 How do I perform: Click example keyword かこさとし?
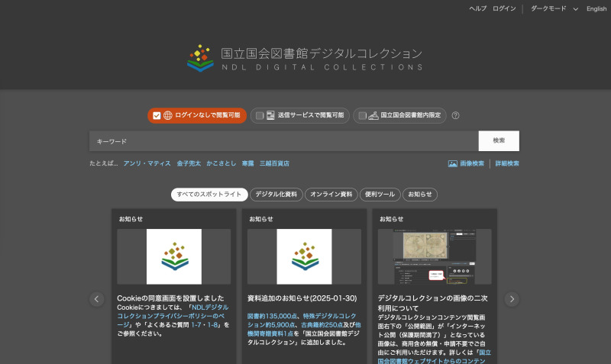point(221,163)
